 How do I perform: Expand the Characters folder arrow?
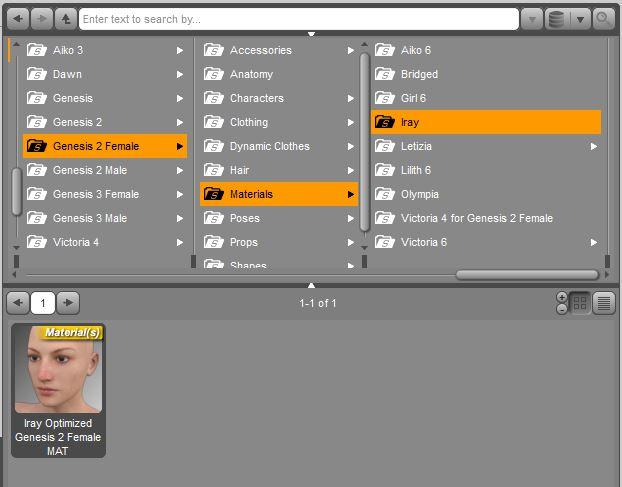tap(351, 98)
